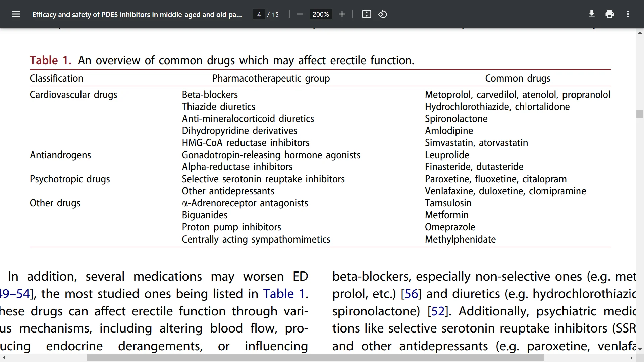Click the 'Classification' column header
Viewport: 644px width, 362px height.
(56, 78)
